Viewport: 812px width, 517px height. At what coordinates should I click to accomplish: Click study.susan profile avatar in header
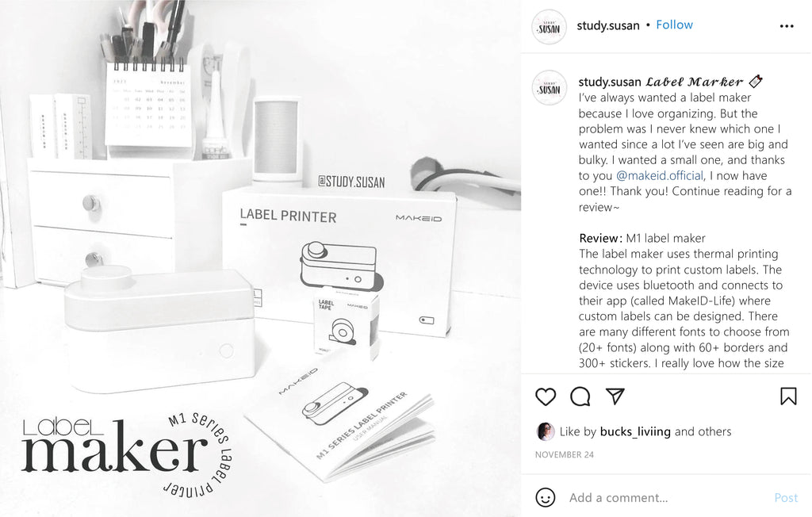[x=549, y=27]
